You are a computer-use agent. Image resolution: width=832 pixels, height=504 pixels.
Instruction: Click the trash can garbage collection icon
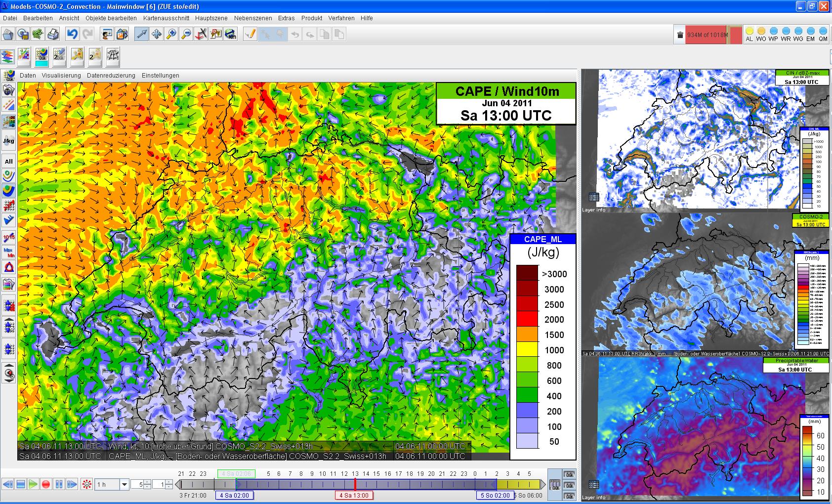pos(680,35)
